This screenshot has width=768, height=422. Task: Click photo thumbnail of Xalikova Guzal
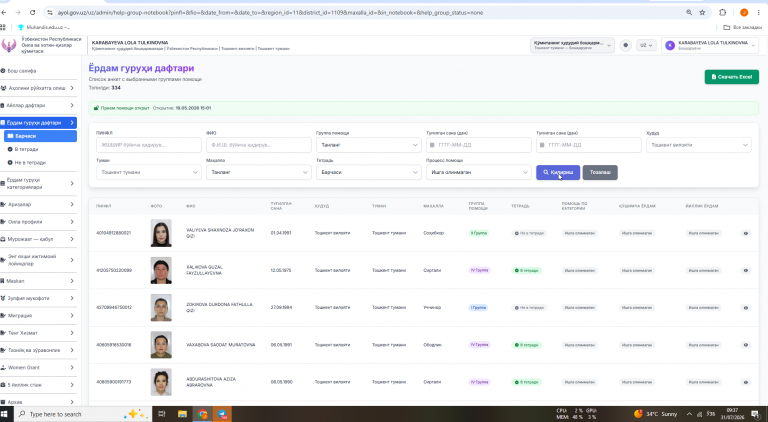(161, 270)
